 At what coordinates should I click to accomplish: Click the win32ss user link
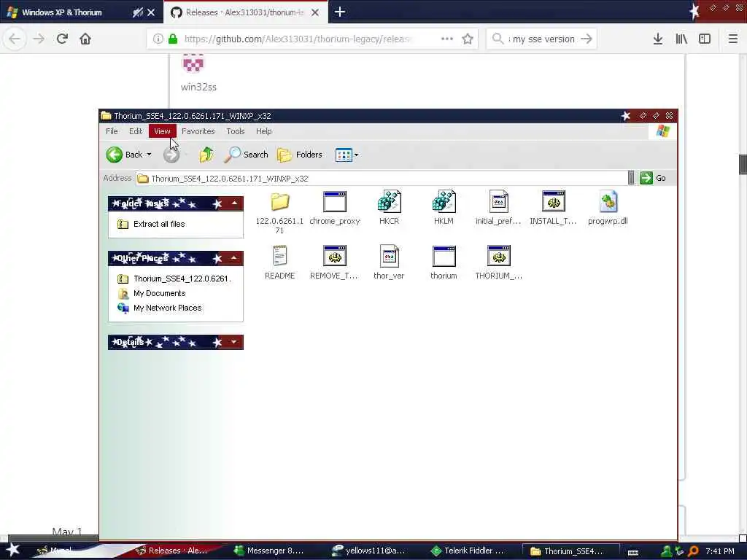198,87
